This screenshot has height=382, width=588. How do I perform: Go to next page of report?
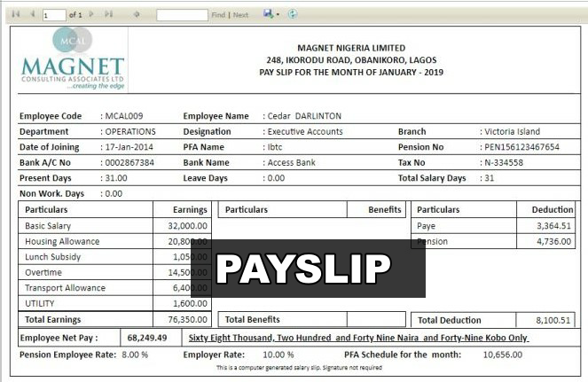pyautogui.click(x=91, y=14)
